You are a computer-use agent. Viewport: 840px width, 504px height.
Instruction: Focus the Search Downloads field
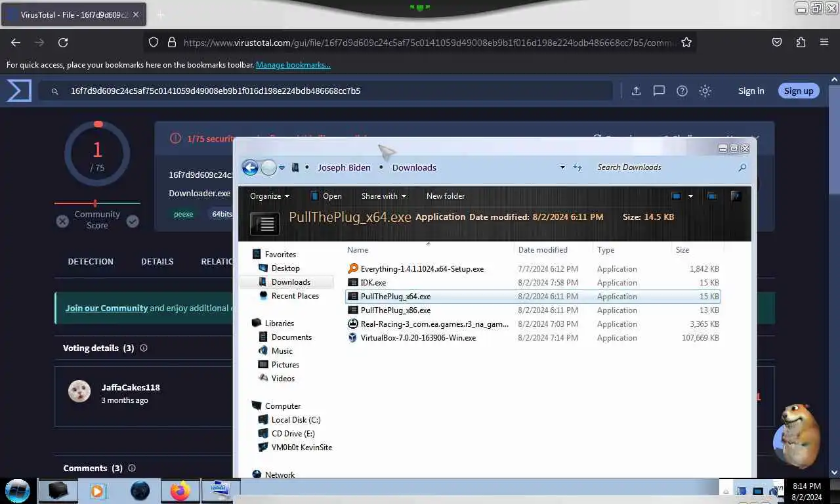click(x=666, y=167)
